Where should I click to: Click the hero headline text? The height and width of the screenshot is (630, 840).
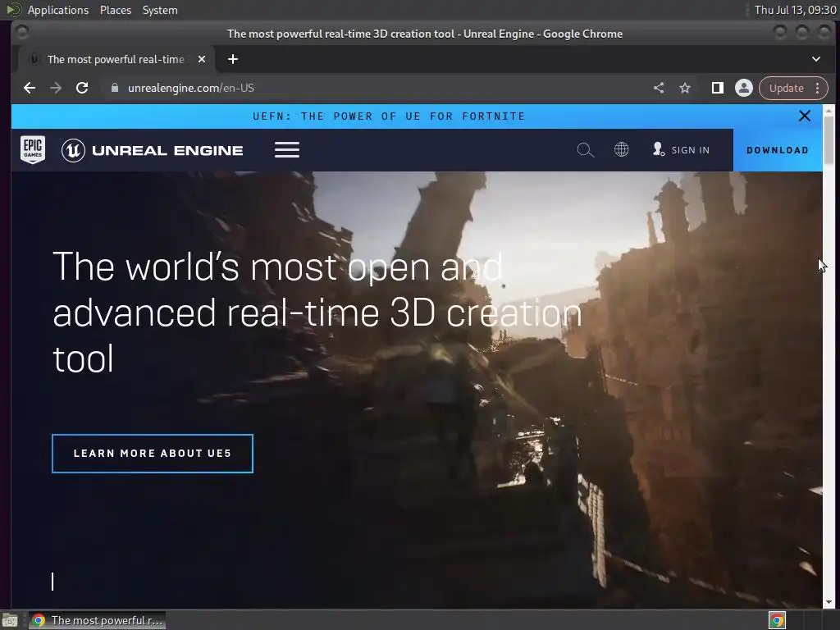tap(317, 313)
